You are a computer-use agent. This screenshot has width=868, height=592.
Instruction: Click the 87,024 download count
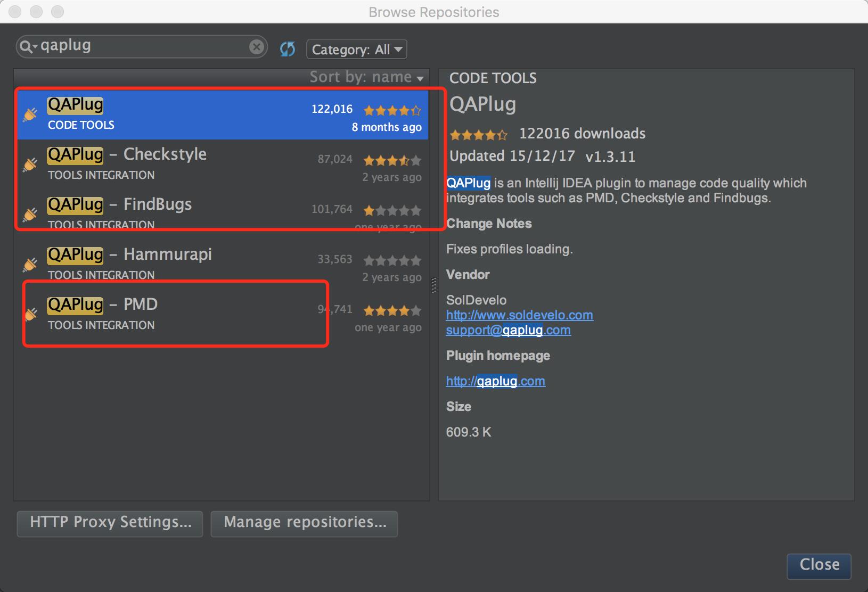(x=335, y=159)
